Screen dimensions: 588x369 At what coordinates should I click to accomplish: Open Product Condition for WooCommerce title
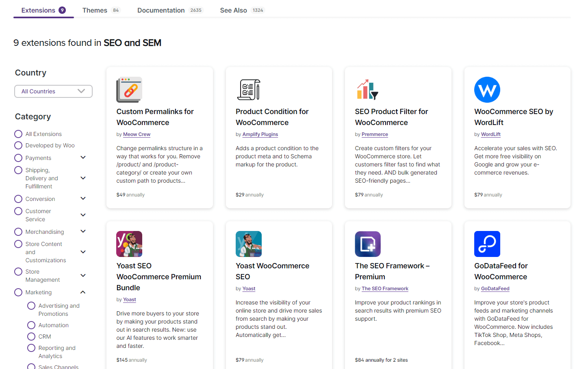tap(272, 117)
